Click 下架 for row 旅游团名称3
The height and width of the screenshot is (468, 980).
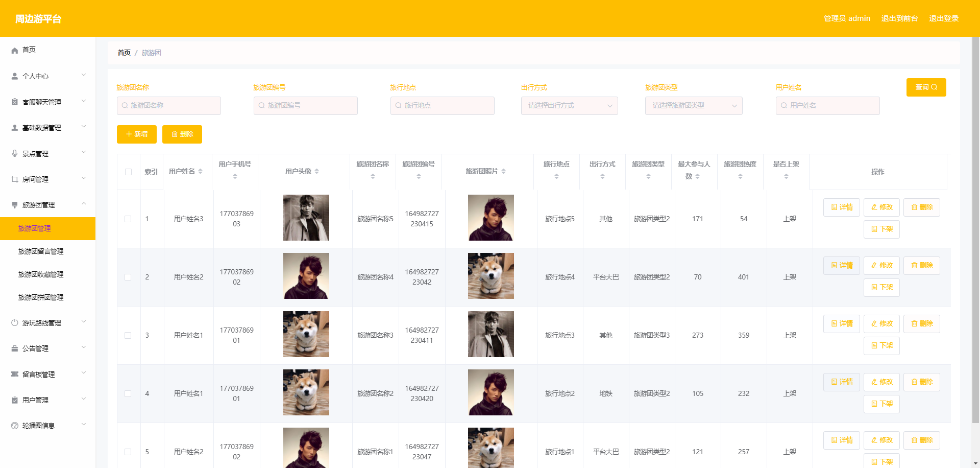click(881, 346)
